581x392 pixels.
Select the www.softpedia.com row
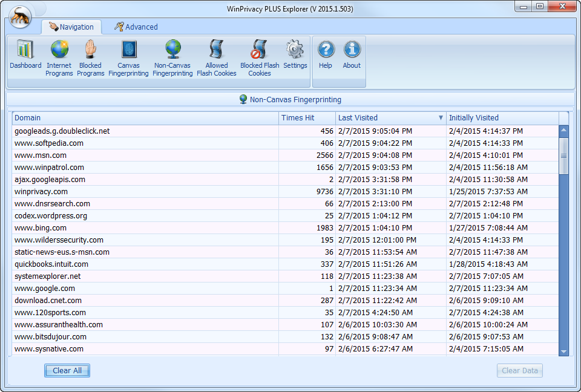pyautogui.click(x=285, y=143)
